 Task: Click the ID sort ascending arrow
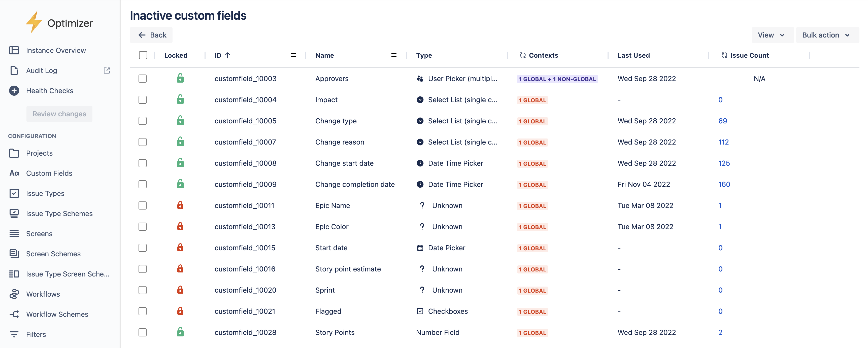228,55
